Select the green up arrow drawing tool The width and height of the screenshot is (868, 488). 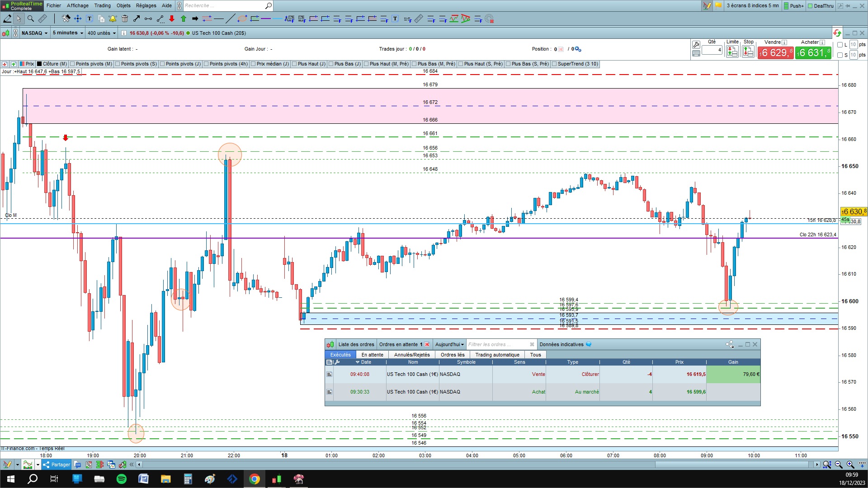click(184, 19)
